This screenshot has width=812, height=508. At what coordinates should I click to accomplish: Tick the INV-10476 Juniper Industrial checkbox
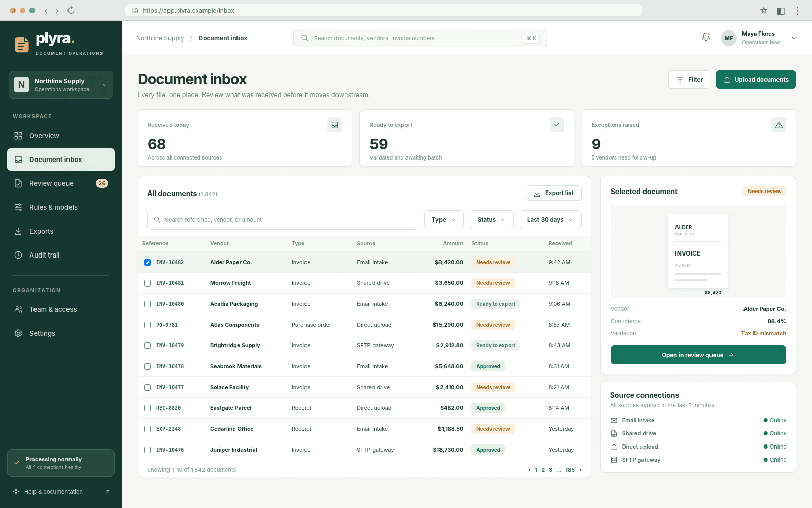(x=147, y=450)
